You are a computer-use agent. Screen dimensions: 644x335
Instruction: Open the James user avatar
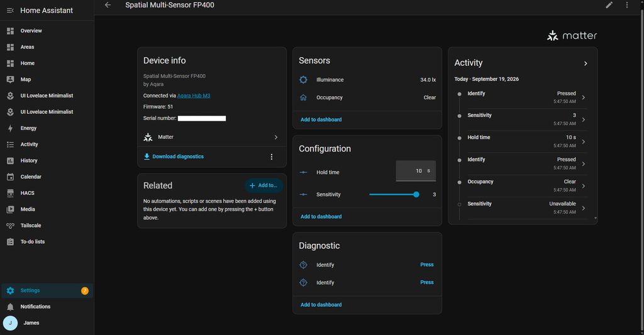click(10, 322)
